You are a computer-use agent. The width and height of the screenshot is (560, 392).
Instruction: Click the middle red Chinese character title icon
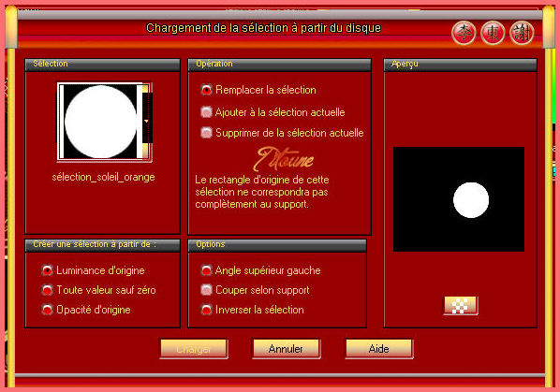tap(493, 33)
